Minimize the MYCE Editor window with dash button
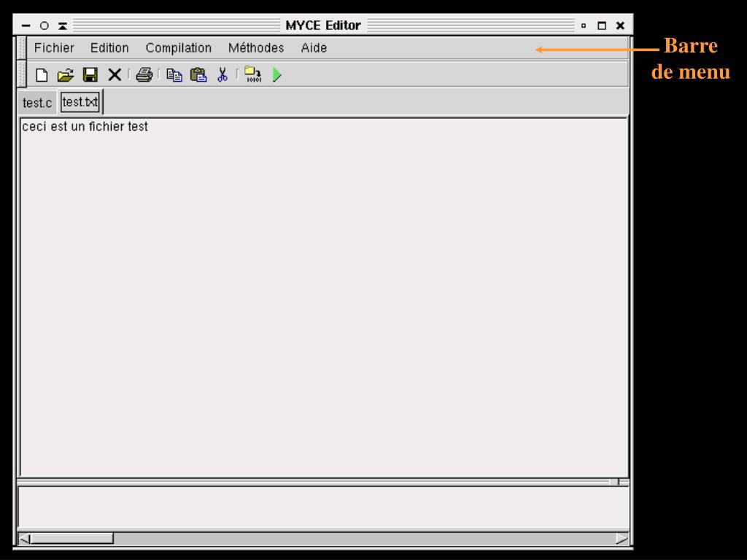The height and width of the screenshot is (560, 747). (x=26, y=26)
